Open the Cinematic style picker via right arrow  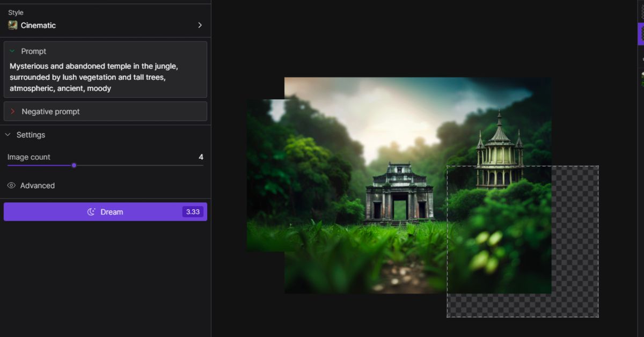200,25
